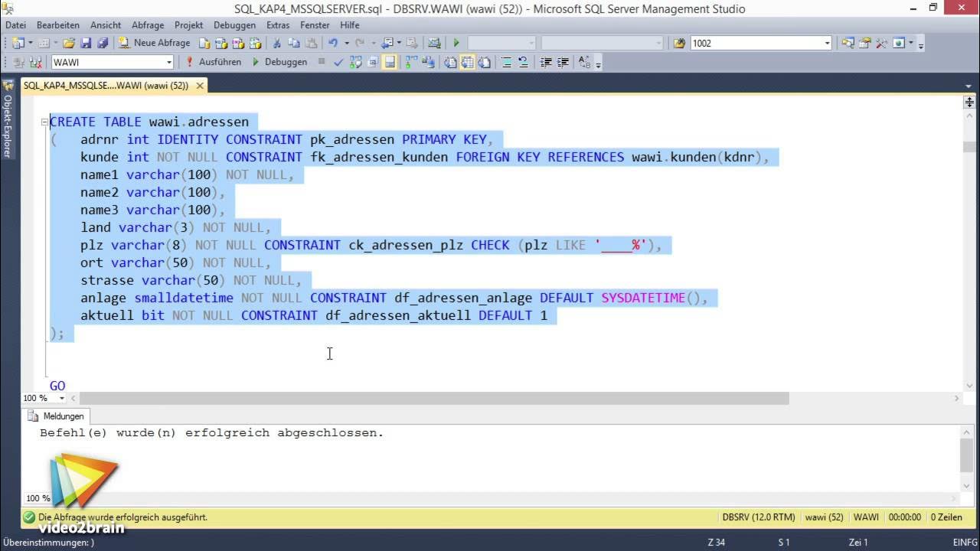Image resolution: width=980 pixels, height=551 pixels.
Task: Click 'Befehl(e) wurde(n) erfolgreich abgeschlossen.' message
Action: [x=211, y=433]
